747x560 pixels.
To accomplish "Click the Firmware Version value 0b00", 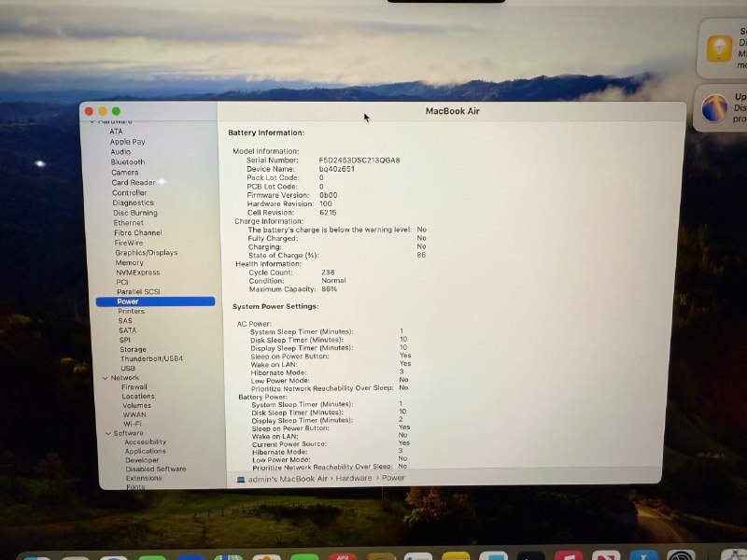I will point(329,195).
